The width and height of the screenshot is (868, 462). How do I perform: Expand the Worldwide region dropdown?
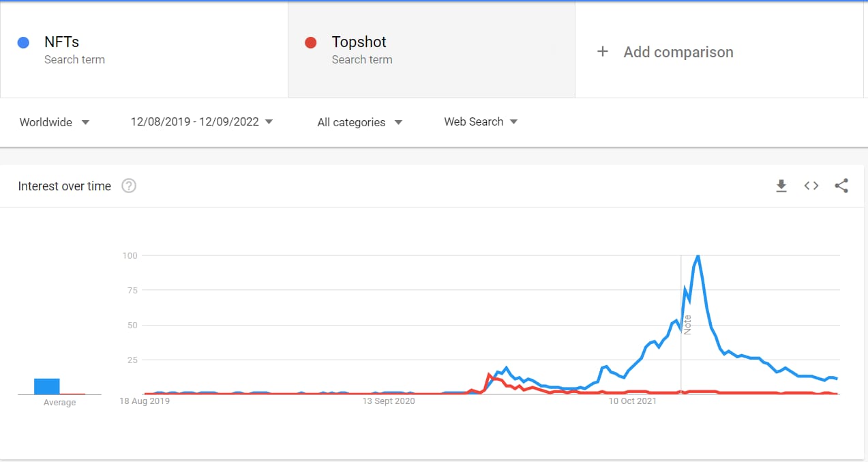(55, 122)
